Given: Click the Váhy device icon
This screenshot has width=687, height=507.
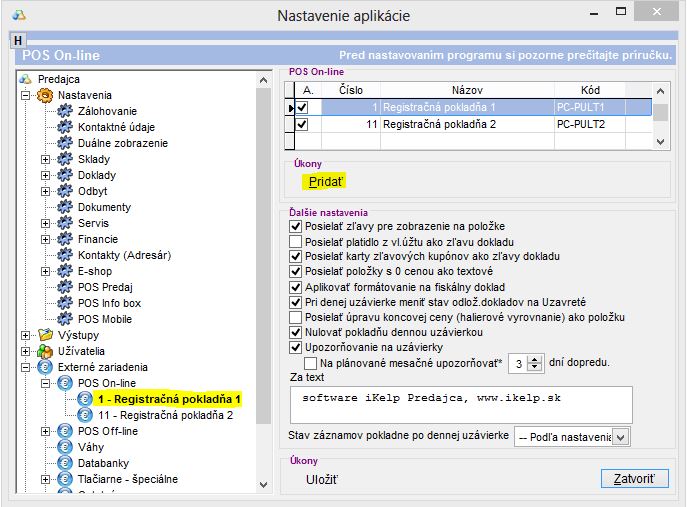Looking at the screenshot, I should click(65, 447).
